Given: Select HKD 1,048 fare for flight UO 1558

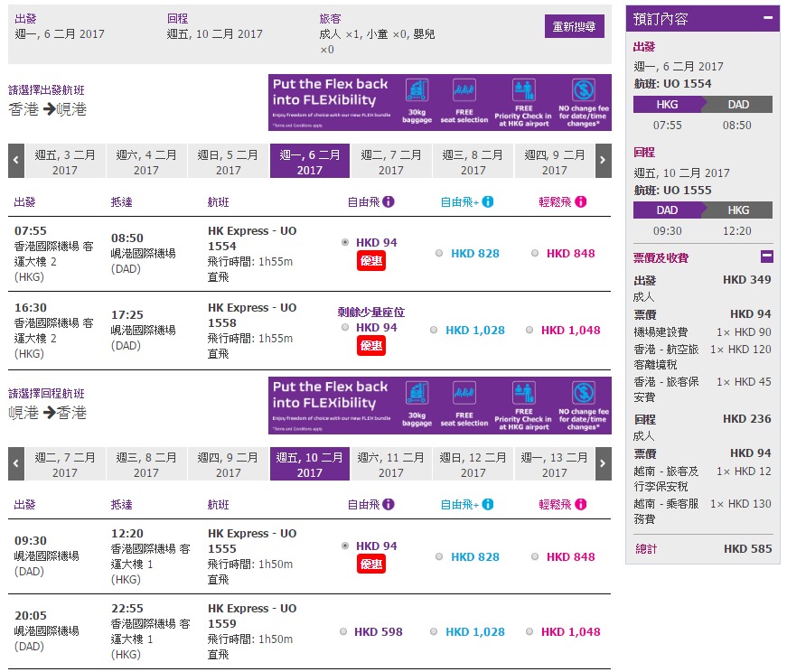Looking at the screenshot, I should (529, 330).
